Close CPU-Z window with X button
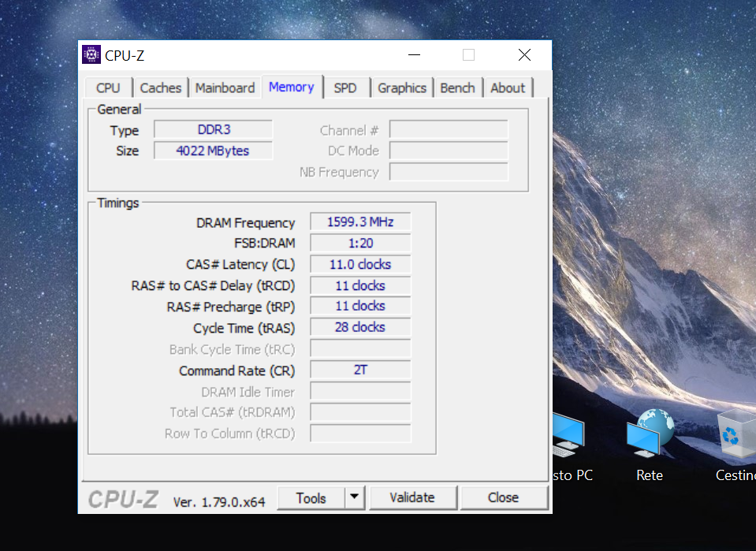756x551 pixels. 524,55
